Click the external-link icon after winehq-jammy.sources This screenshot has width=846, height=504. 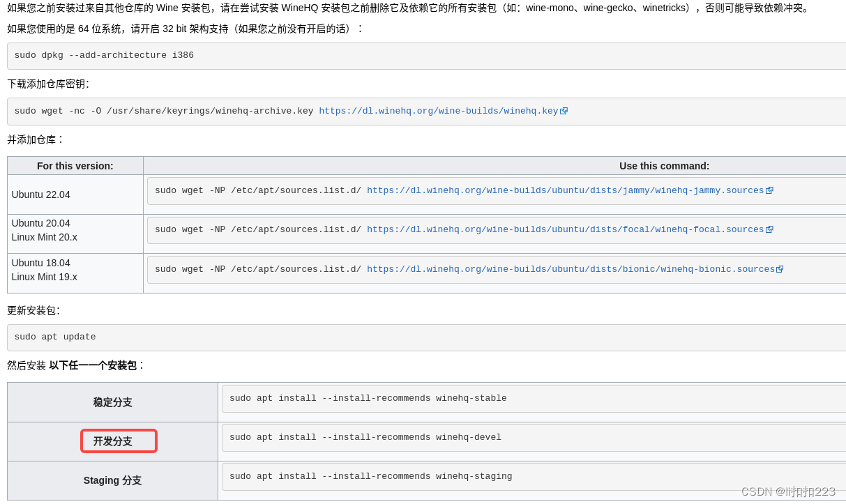(x=770, y=190)
